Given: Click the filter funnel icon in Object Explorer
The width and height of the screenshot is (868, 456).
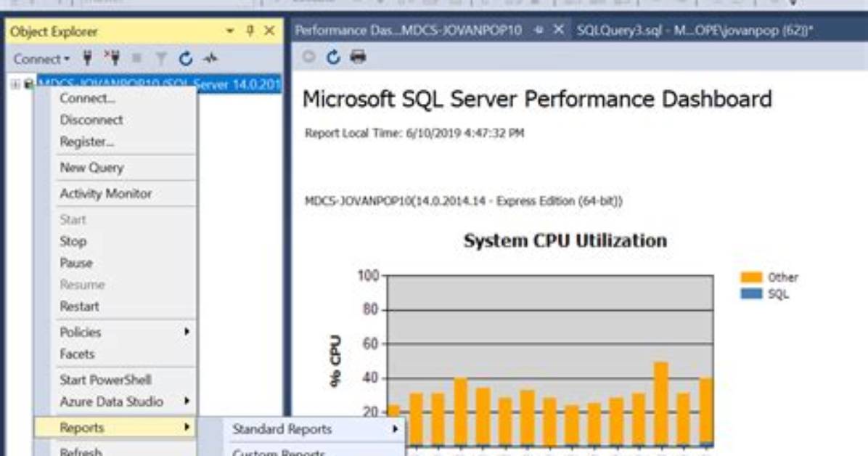Looking at the screenshot, I should [161, 58].
